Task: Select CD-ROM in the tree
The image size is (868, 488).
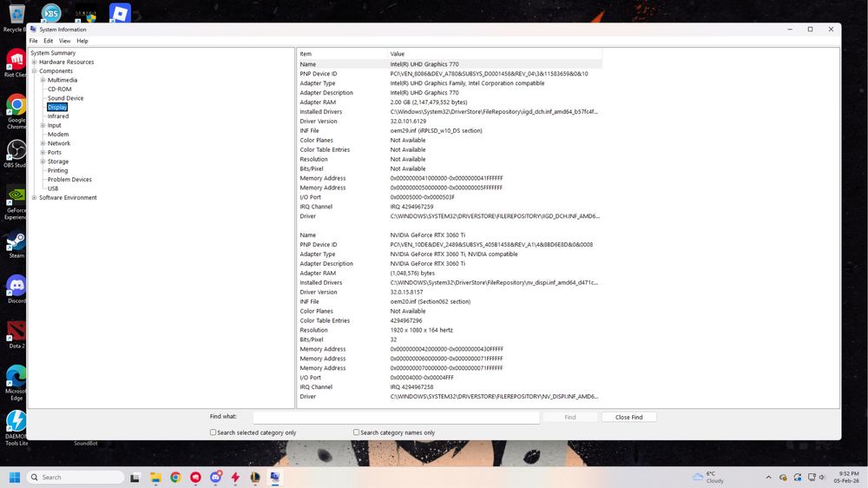Action: click(59, 89)
